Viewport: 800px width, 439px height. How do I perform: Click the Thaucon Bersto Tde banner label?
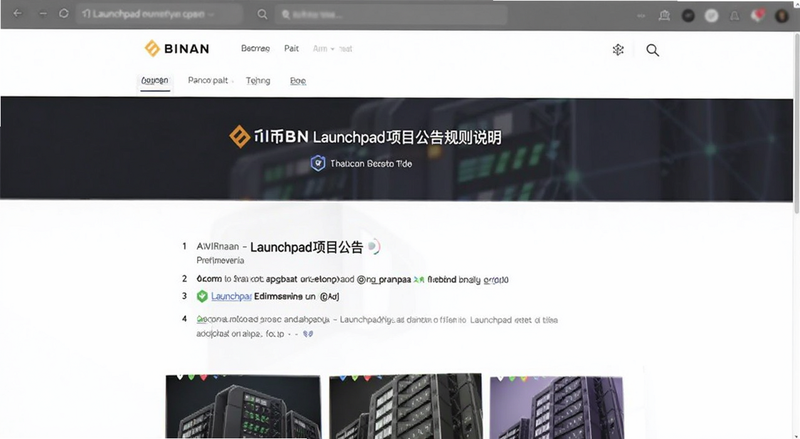tap(370, 164)
